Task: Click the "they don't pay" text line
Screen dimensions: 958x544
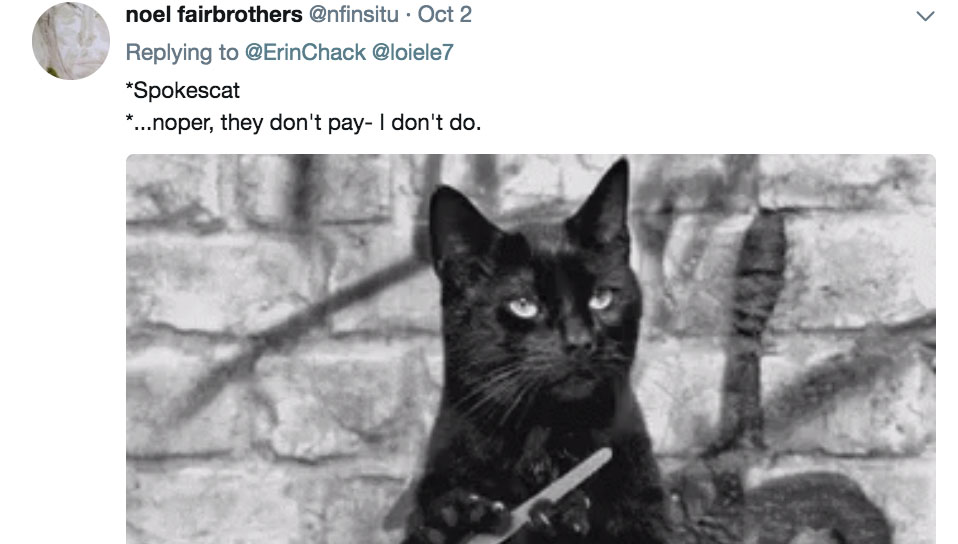Action: coord(304,122)
